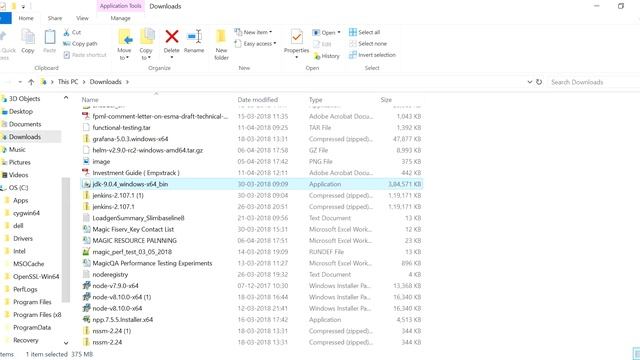Click the image PNG file icon
The image size is (640, 360).
tap(86, 162)
